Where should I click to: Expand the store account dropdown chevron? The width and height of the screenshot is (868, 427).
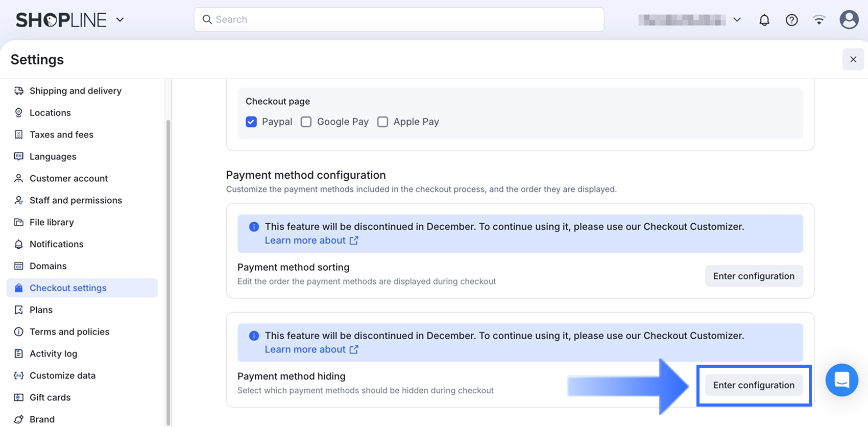pyautogui.click(x=737, y=20)
